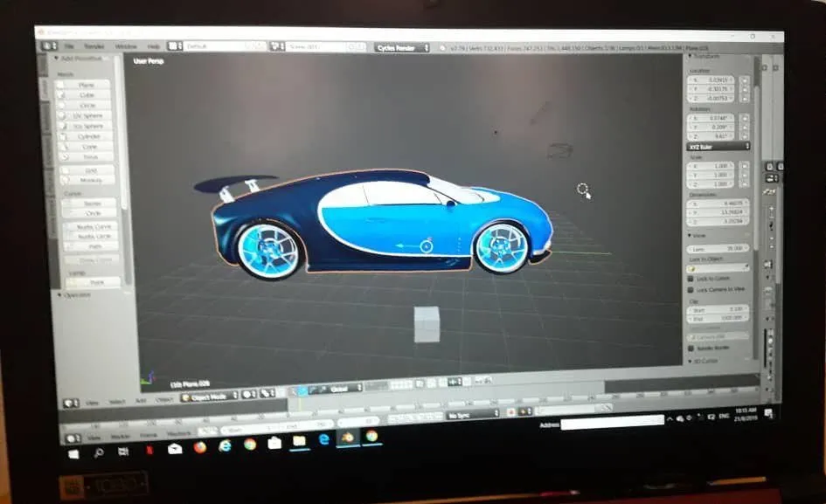Open the Object Mode dropdown

coord(210,397)
